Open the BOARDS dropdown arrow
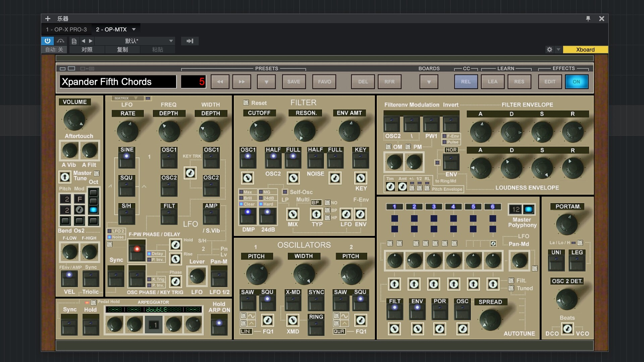 [429, 82]
